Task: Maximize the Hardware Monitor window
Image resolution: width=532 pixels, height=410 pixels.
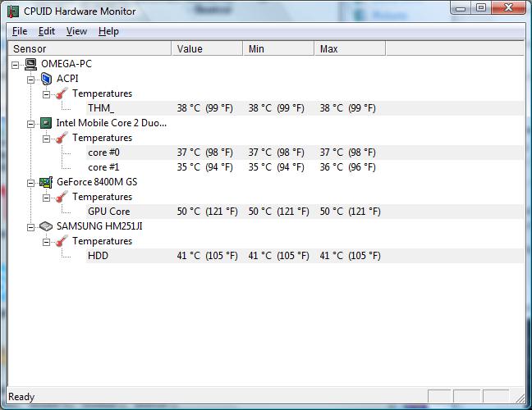Action: (481, 8)
